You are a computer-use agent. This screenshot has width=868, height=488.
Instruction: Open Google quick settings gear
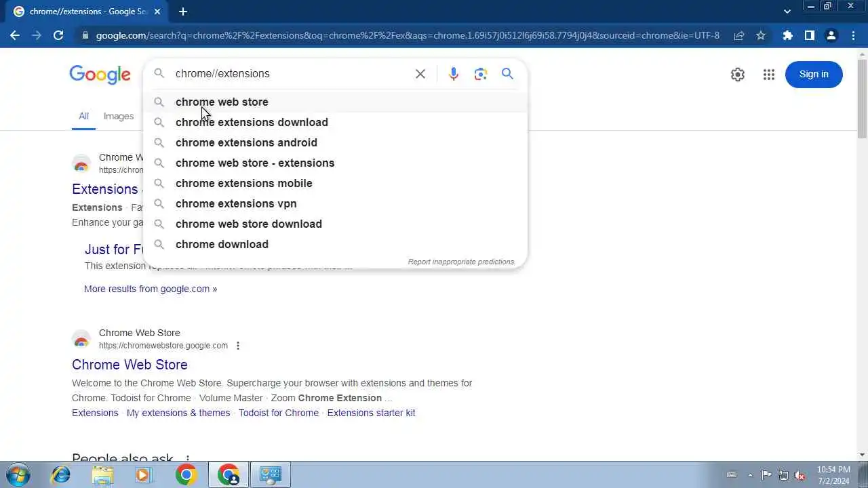(738, 75)
